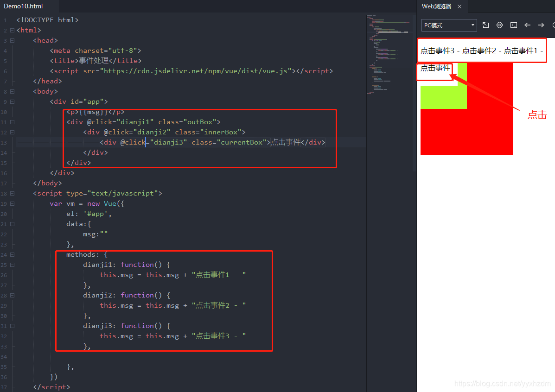Screen dimensions: 555x392
Task: Open the PC模式 device mode dropdown
Action: click(449, 25)
